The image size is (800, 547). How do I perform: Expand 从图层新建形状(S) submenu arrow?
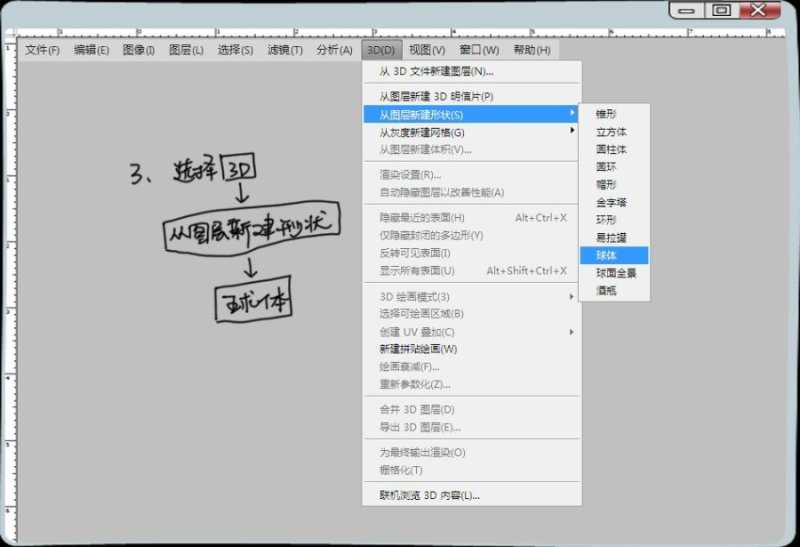[x=572, y=114]
